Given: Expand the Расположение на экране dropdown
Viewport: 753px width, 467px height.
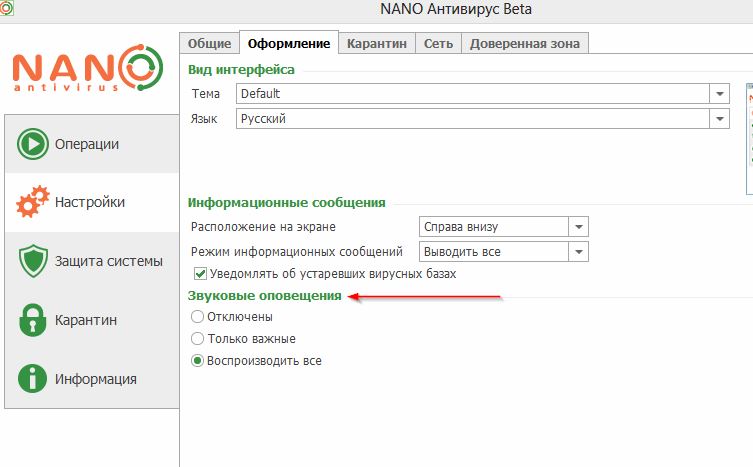Looking at the screenshot, I should 578,227.
